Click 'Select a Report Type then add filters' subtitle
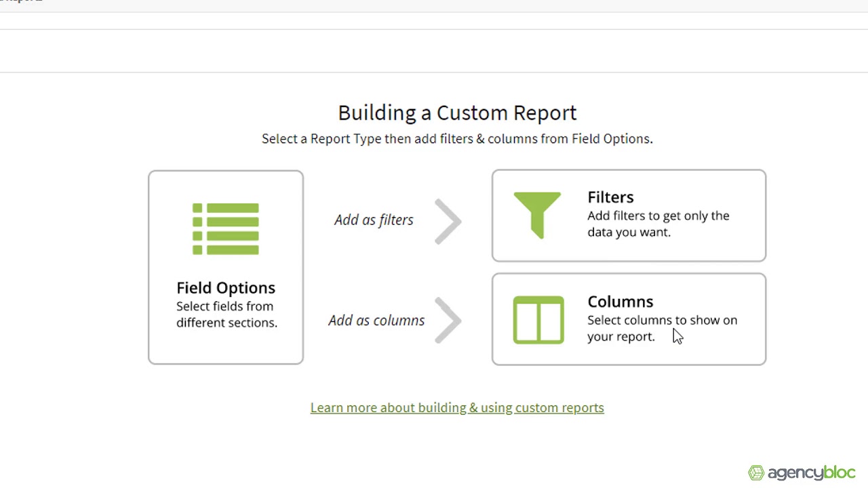This screenshot has width=868, height=488. click(457, 138)
